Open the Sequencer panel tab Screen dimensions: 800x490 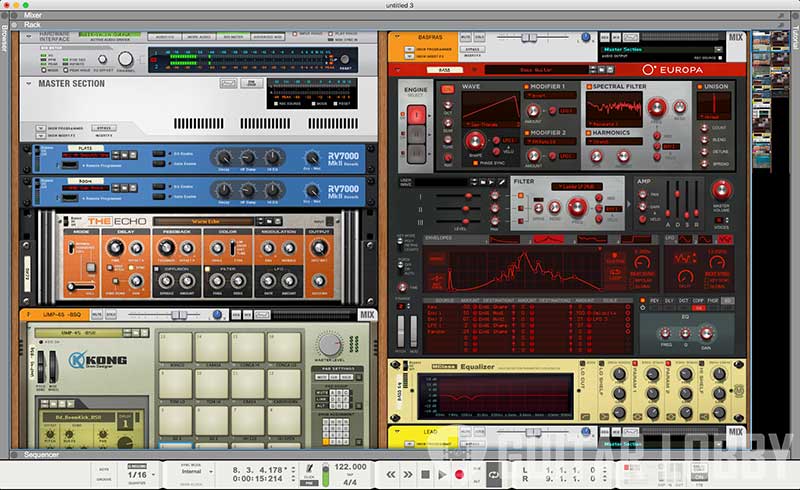pos(41,454)
